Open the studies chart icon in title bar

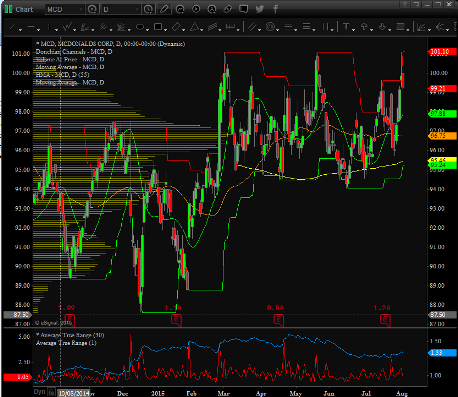pyautogui.click(x=180, y=9)
